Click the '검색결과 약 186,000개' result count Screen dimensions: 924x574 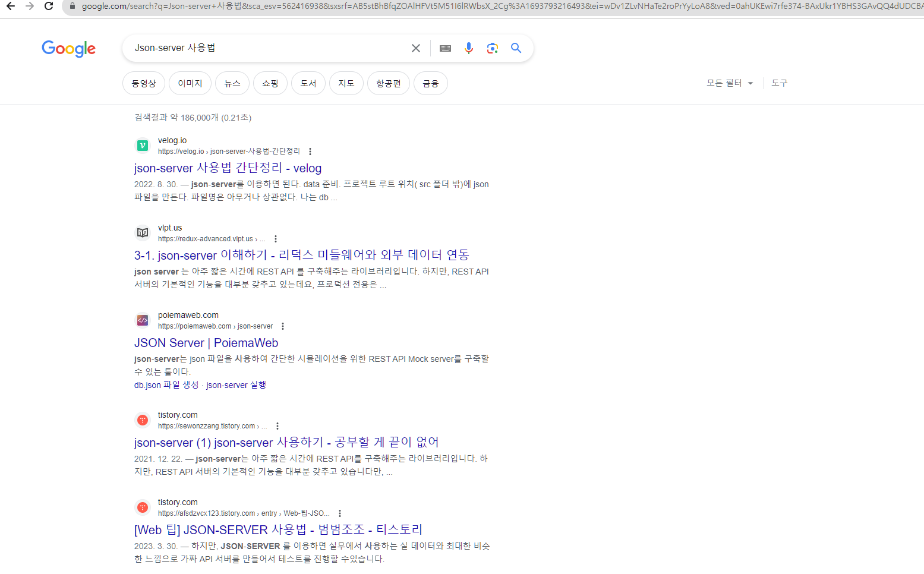pos(193,118)
